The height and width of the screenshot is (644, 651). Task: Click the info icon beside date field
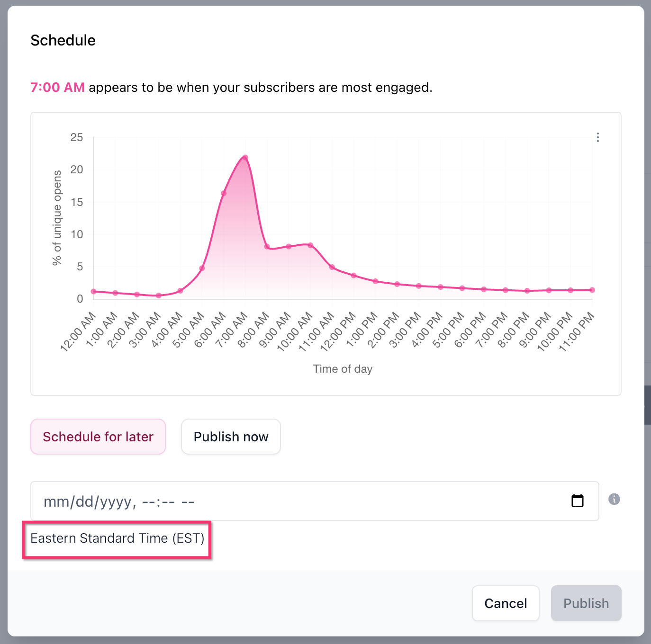point(614,499)
